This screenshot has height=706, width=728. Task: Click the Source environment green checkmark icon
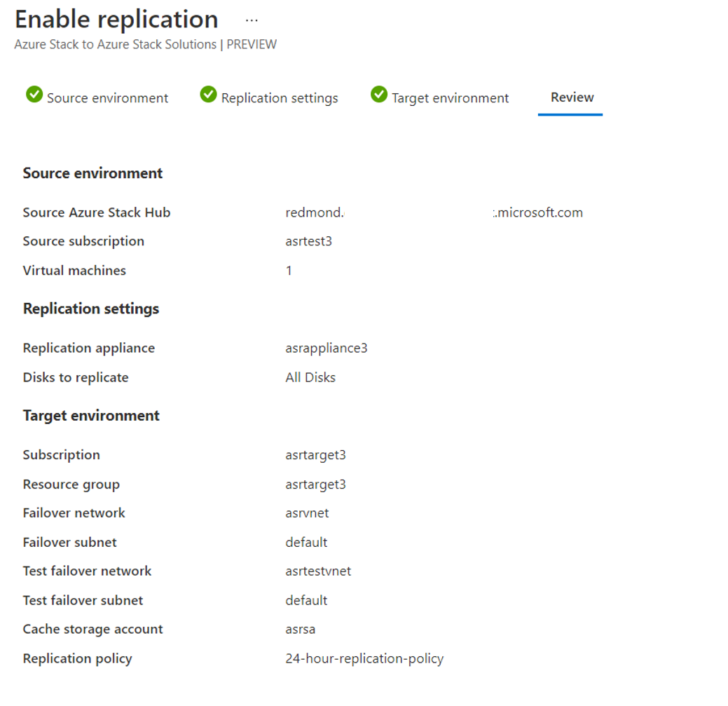34,94
